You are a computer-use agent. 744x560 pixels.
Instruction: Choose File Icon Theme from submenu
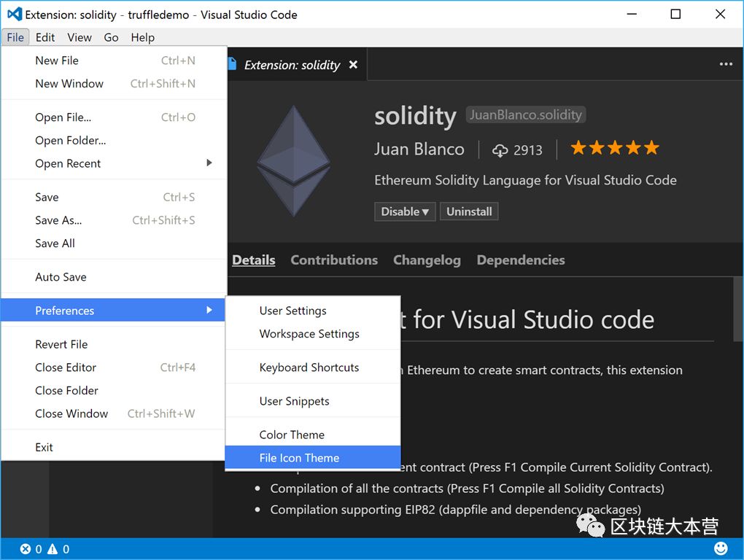coord(313,458)
